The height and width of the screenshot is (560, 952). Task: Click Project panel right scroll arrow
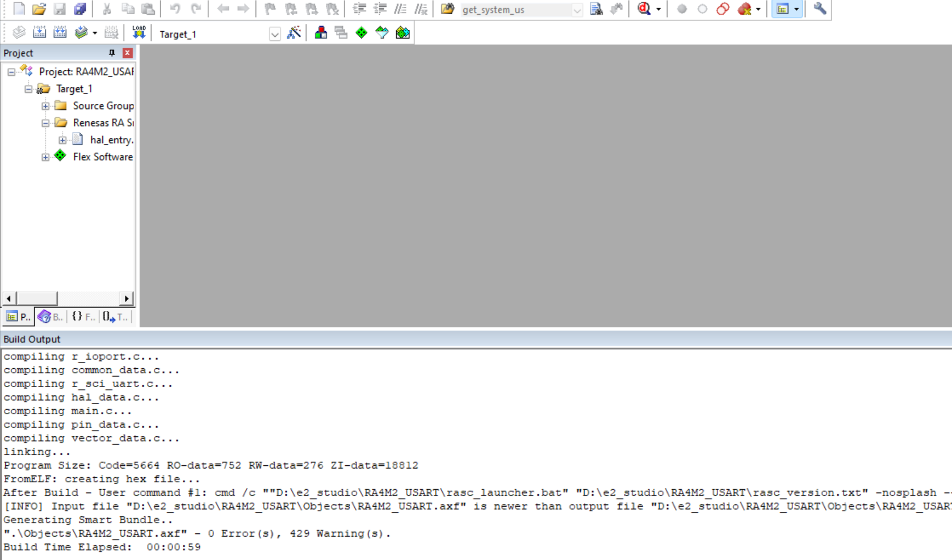[x=127, y=298]
